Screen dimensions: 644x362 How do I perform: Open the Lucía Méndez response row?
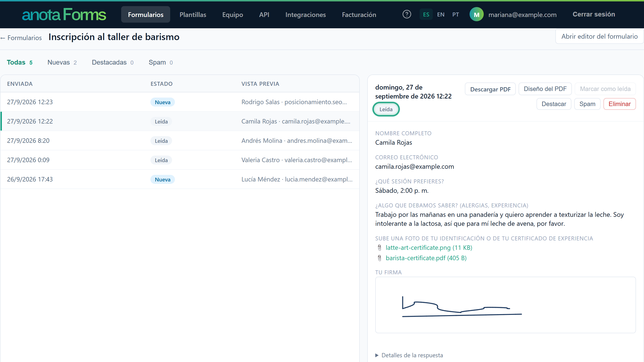click(180, 179)
